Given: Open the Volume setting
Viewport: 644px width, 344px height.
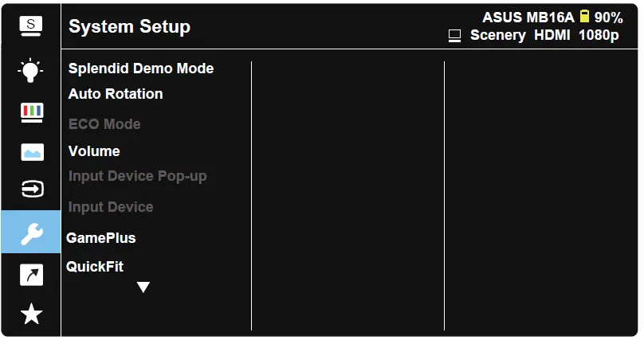Looking at the screenshot, I should point(94,151).
